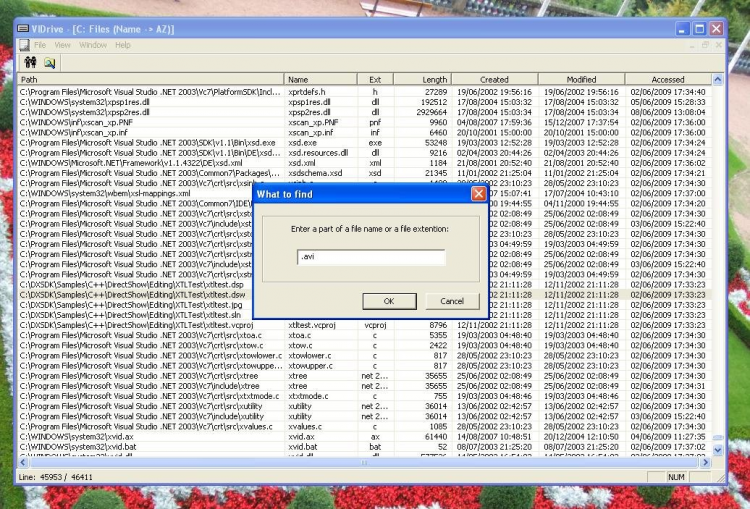The width and height of the screenshot is (750, 509).
Task: Click the document icon beside File menu
Action: (x=24, y=45)
